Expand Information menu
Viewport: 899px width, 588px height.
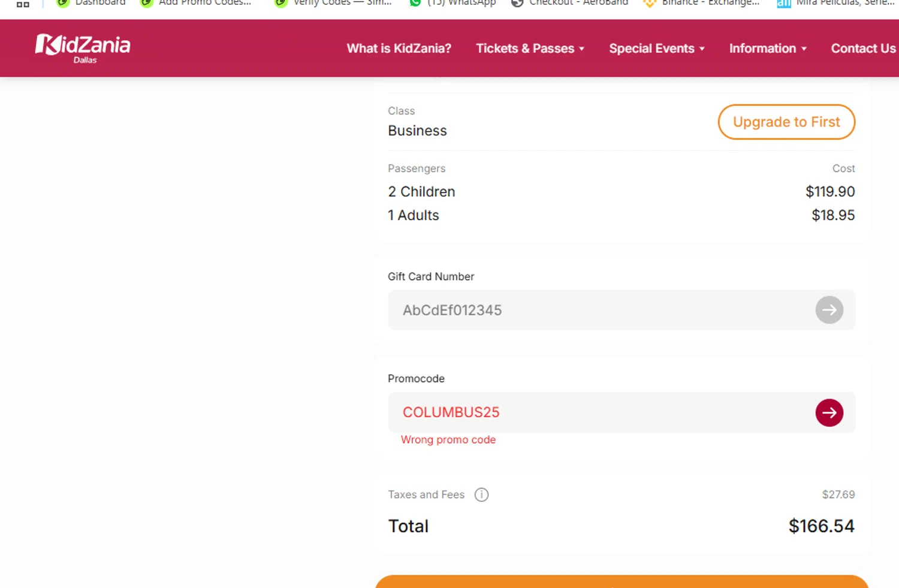768,49
